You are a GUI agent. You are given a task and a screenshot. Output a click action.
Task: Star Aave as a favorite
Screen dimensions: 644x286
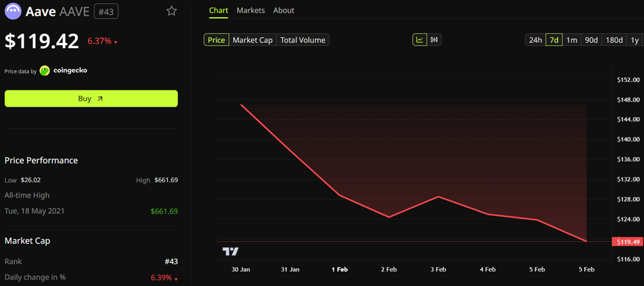(172, 11)
